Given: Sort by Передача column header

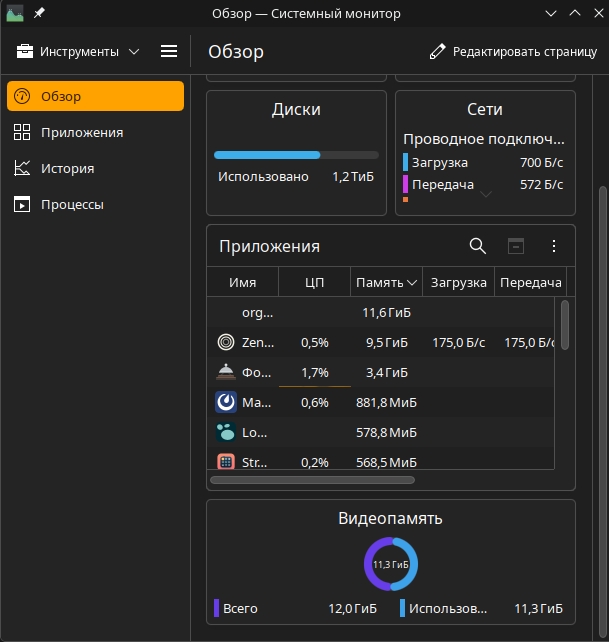Looking at the screenshot, I should (x=531, y=282).
